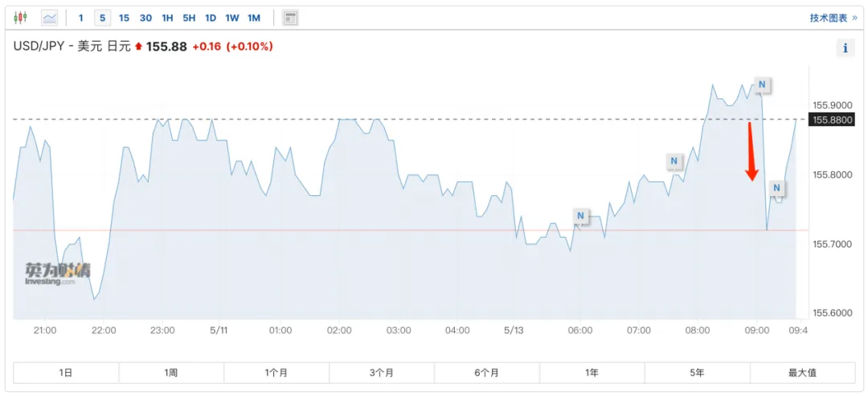Open the 技术图表 link
868x396 pixels.
tap(833, 18)
